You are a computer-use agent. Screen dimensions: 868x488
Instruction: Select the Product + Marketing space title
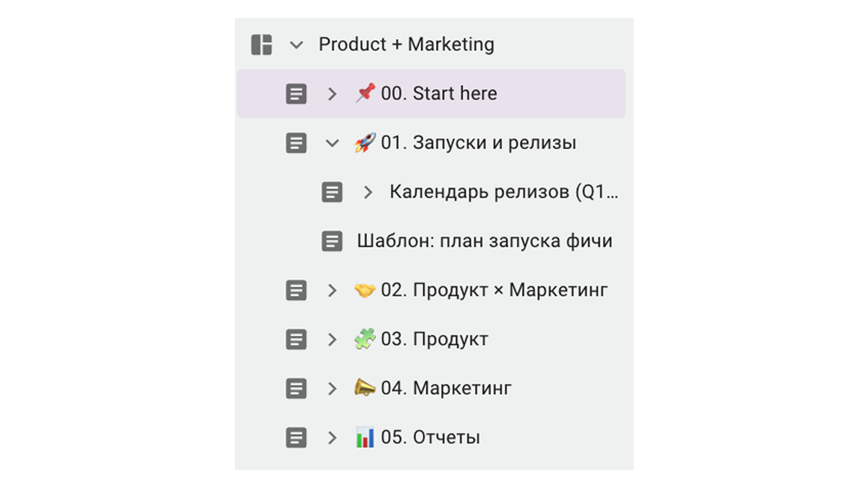click(406, 44)
